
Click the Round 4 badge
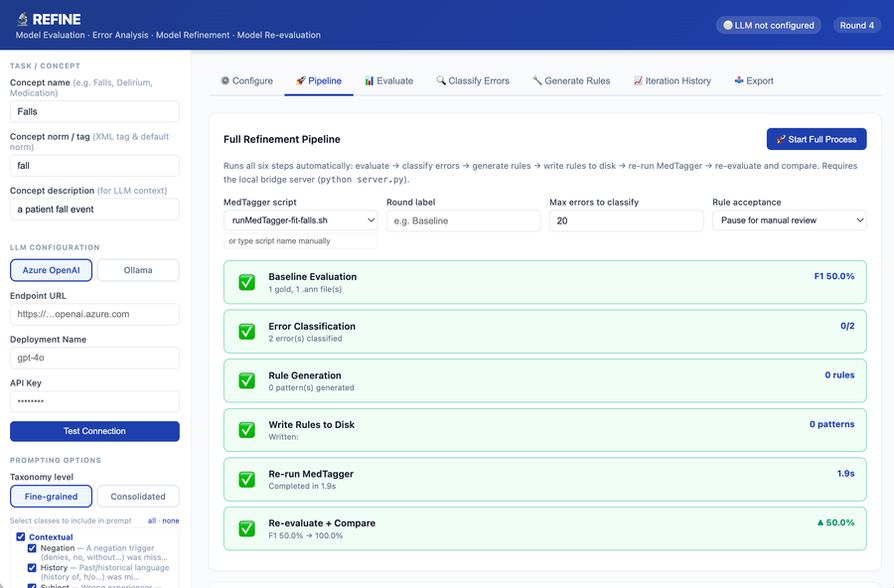[x=857, y=25]
